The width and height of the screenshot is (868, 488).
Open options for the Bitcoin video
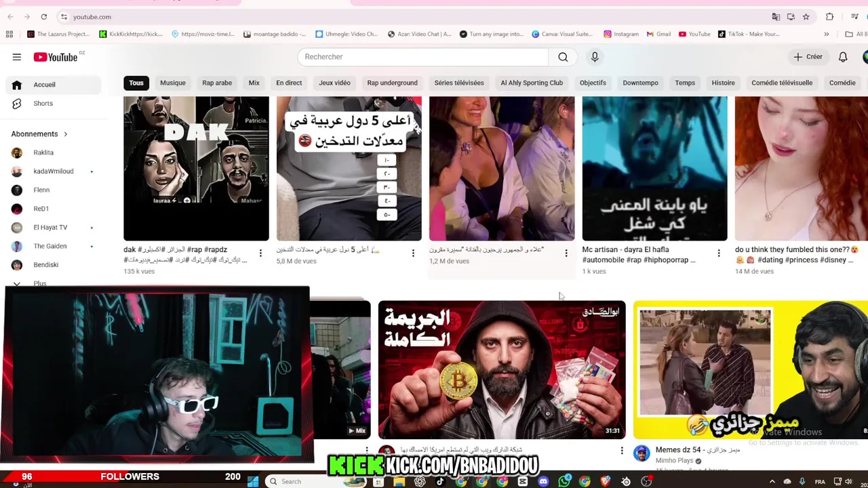pyautogui.click(x=622, y=450)
